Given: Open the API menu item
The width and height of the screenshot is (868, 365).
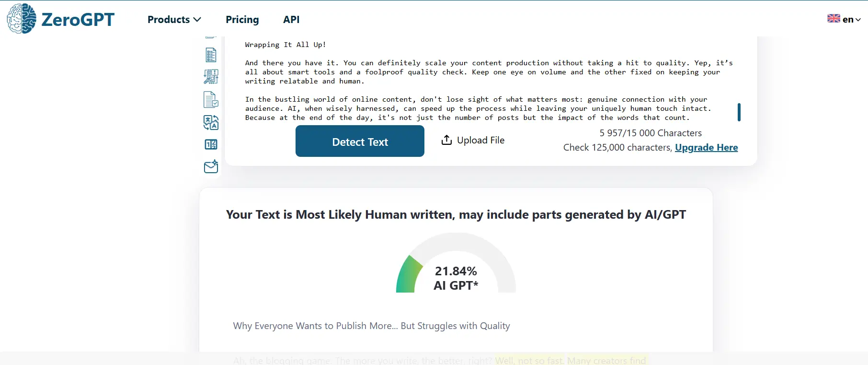Looking at the screenshot, I should pyautogui.click(x=291, y=20).
